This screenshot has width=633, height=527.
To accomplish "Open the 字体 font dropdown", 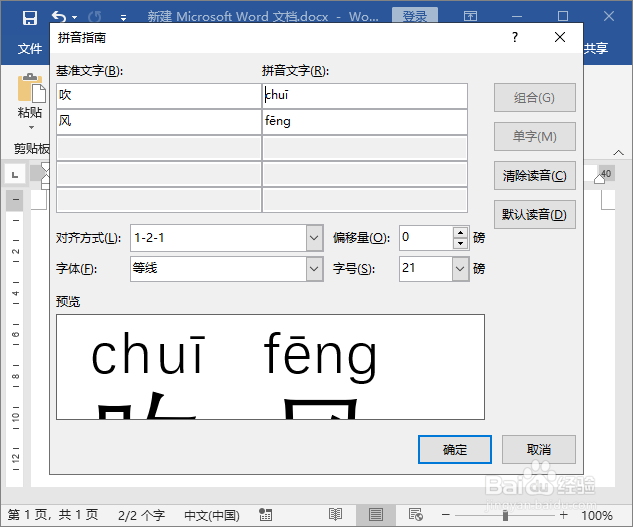I will (314, 269).
